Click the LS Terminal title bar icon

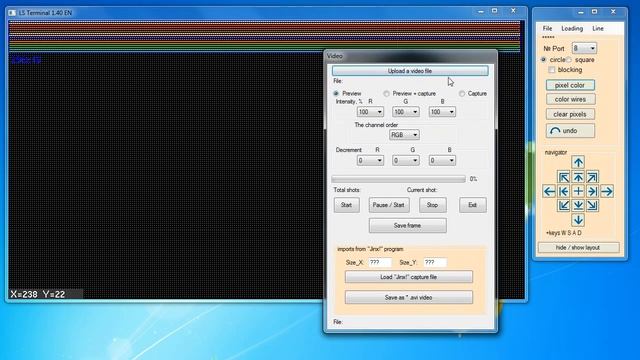(12, 13)
